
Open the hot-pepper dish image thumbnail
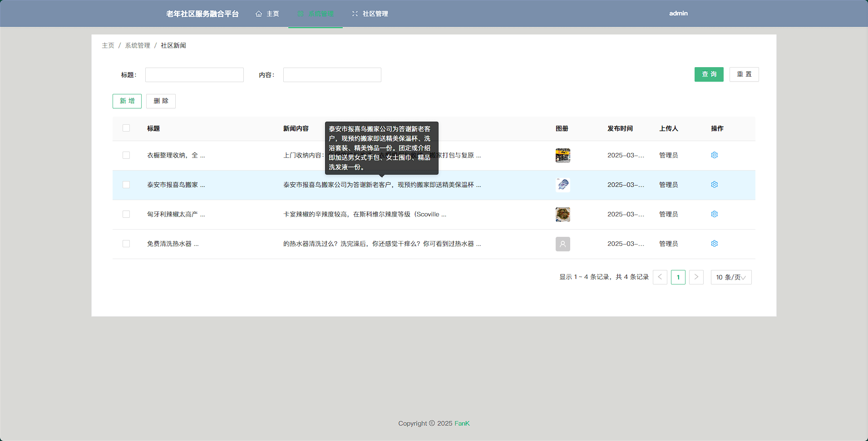pos(562,214)
